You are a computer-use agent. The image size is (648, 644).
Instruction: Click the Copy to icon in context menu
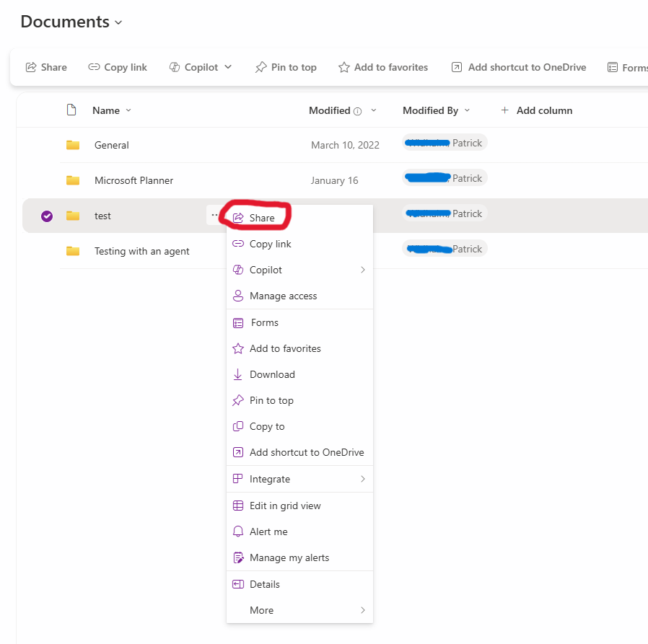[238, 426]
